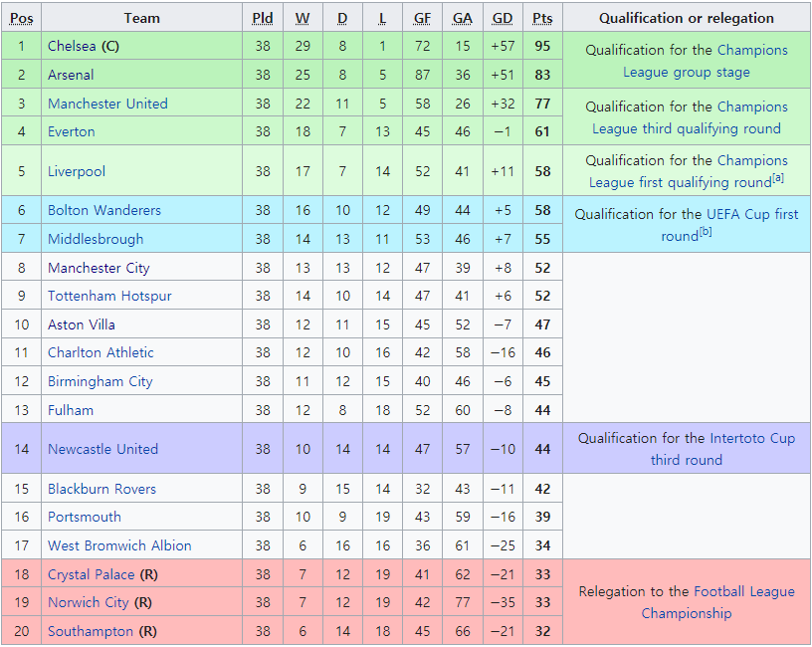
Task: Click the Tottenham Hotspur link
Action: point(109,296)
